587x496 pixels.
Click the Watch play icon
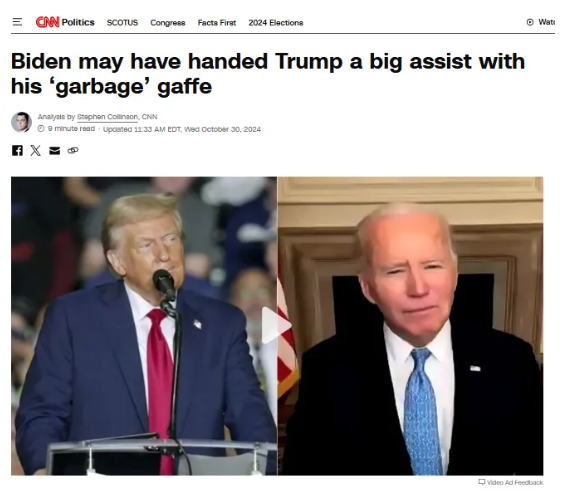coord(530,22)
